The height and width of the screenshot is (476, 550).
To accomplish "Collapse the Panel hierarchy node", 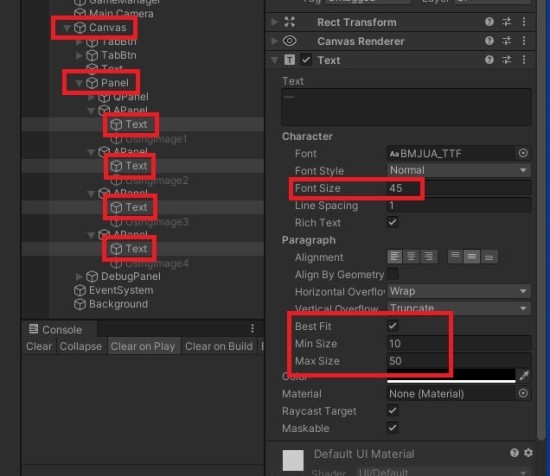I will [x=79, y=83].
